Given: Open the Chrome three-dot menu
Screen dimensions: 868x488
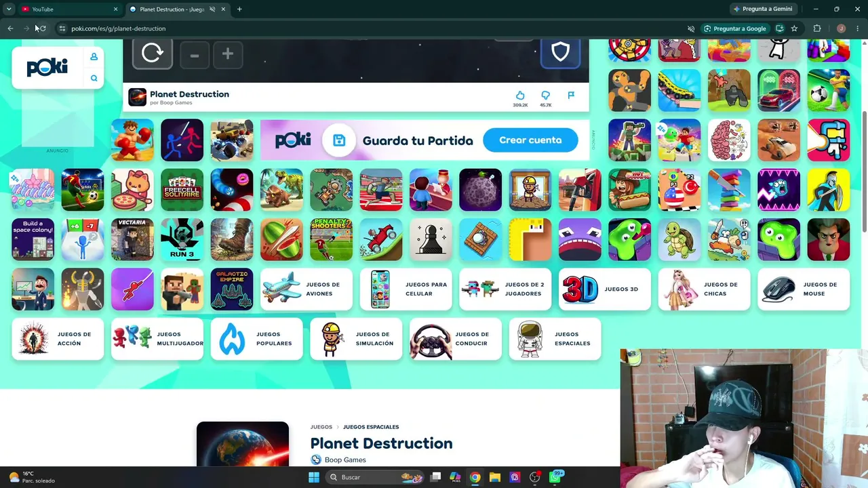Looking at the screenshot, I should click(857, 28).
